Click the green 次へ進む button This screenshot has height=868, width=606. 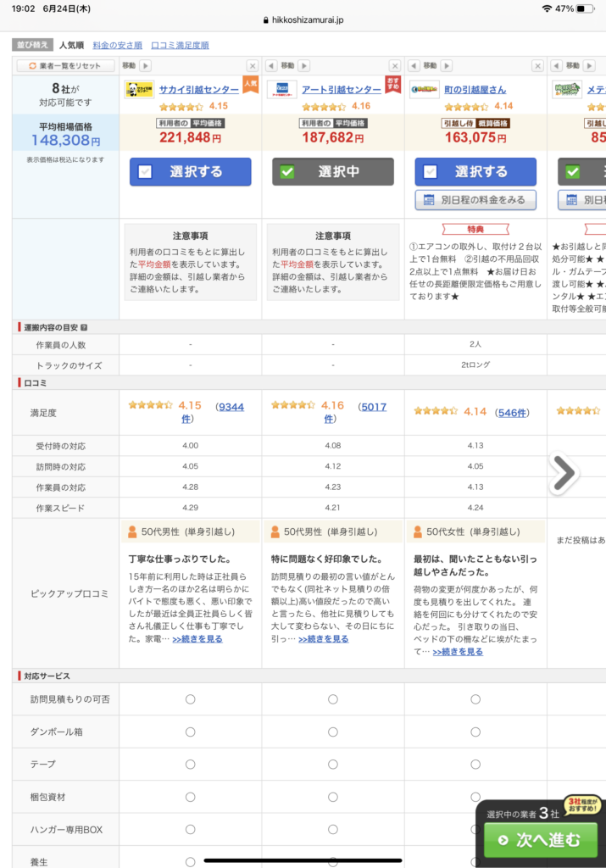click(x=541, y=840)
